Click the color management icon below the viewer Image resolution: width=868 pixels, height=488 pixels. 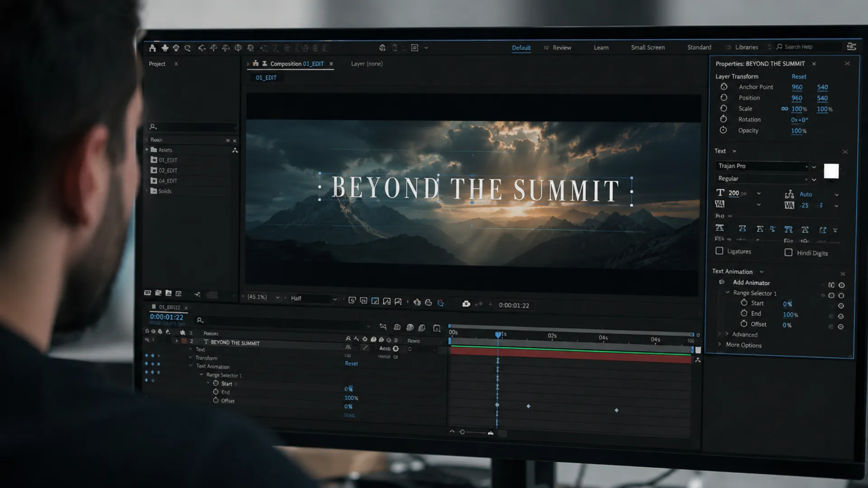pyautogui.click(x=441, y=303)
